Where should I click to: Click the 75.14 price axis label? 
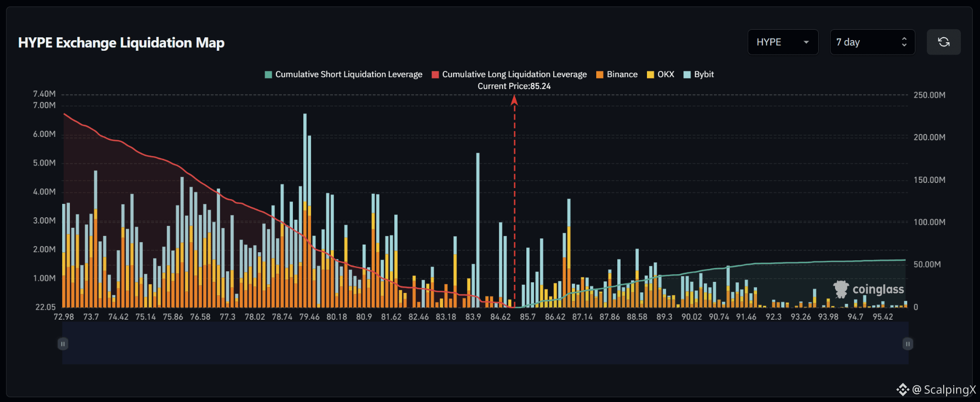coord(145,317)
